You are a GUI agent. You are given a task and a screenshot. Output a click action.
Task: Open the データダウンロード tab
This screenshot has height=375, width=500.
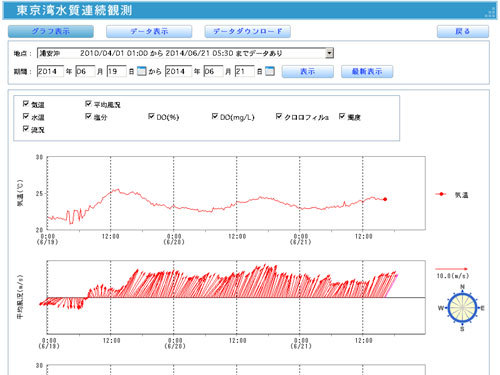coord(247,31)
